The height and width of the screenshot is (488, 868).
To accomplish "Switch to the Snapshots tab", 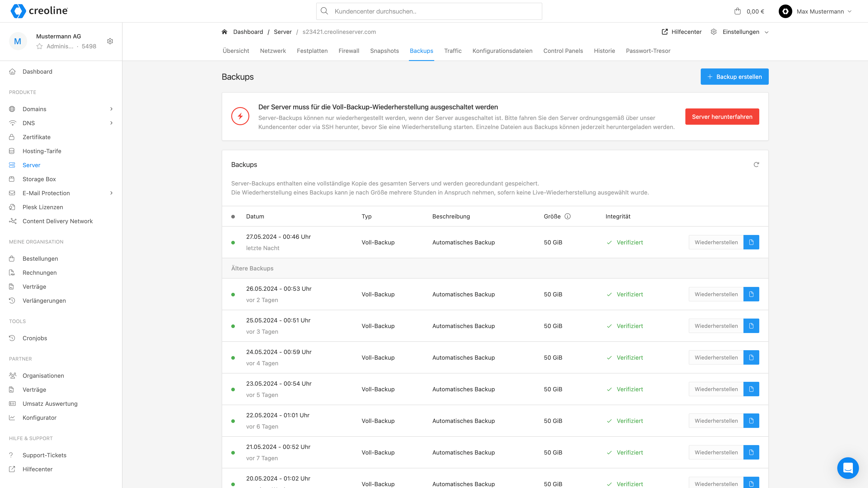I will tap(384, 51).
